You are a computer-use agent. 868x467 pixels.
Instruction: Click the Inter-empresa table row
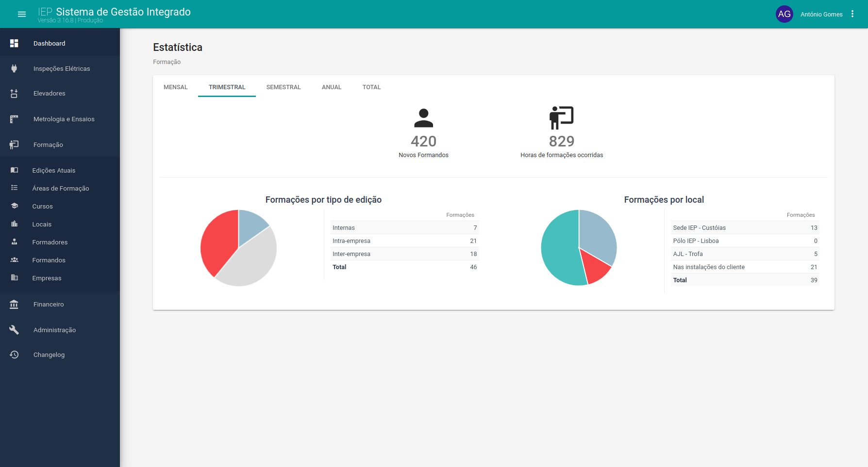[x=404, y=254]
